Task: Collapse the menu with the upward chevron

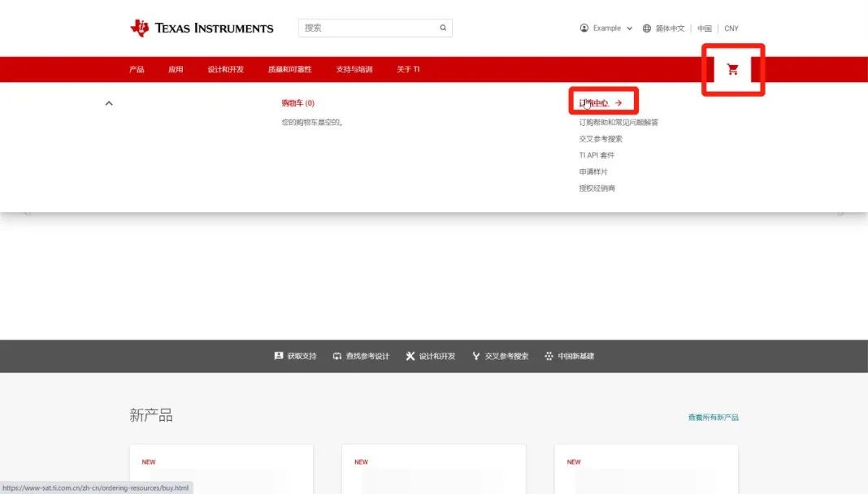Action: click(x=109, y=103)
